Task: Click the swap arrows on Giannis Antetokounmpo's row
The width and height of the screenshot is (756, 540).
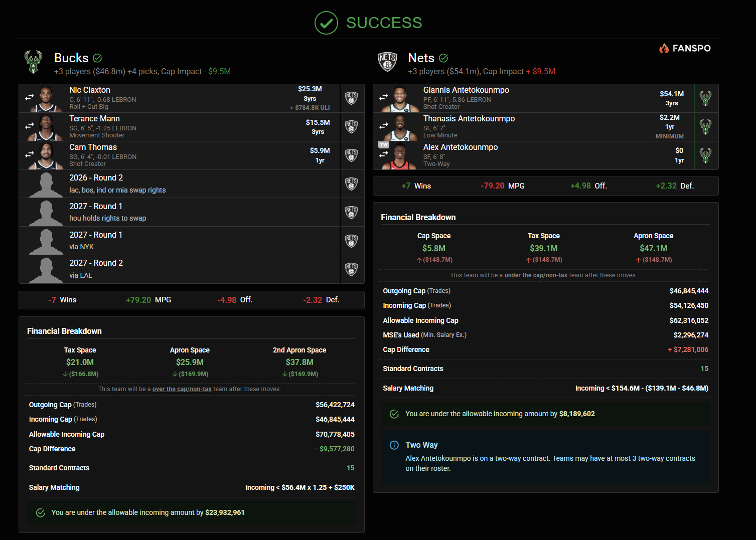Action: coord(384,97)
